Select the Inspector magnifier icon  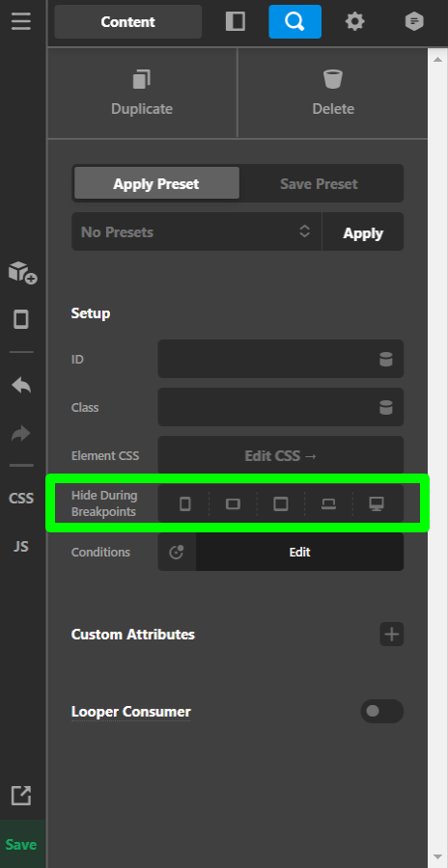click(x=295, y=21)
